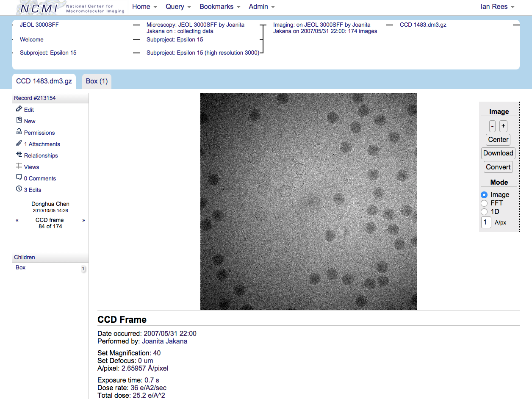The image size is (532, 399).
Task: Open the Admin dropdown menu
Action: coord(262,7)
